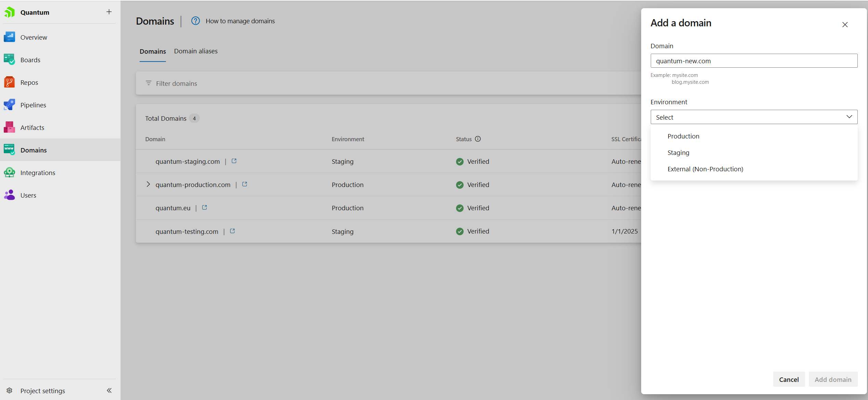The width and height of the screenshot is (868, 400).
Task: Click the Status info icon
Action: 478,139
